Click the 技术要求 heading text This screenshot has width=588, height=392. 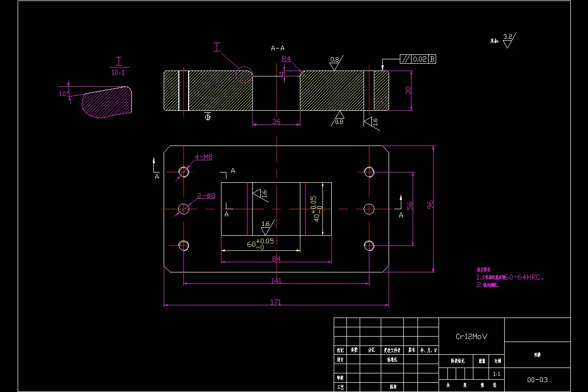pyautogui.click(x=484, y=269)
